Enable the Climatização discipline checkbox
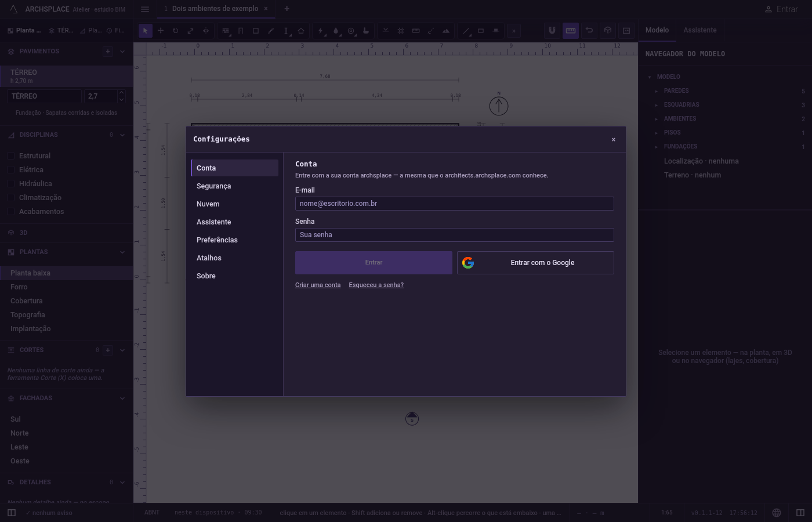This screenshot has width=812, height=522. tap(11, 198)
